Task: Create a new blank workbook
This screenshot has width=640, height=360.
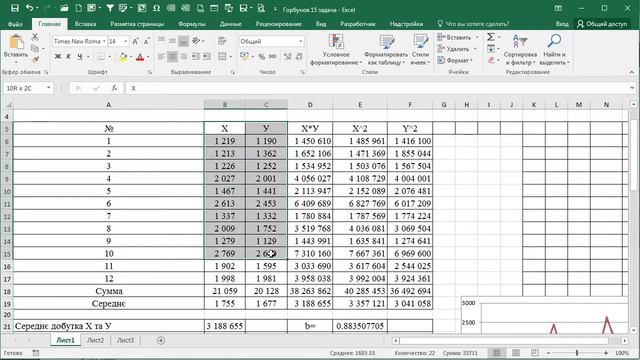Action: 78,8
